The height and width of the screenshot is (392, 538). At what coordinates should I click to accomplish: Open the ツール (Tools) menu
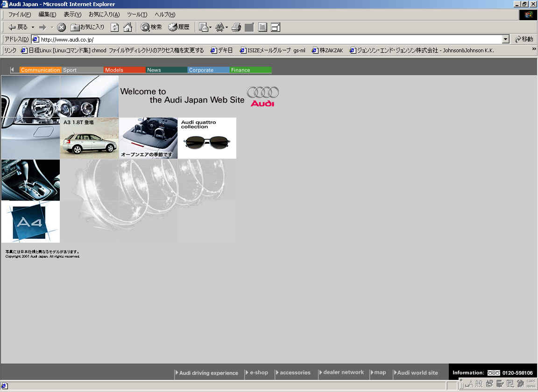pyautogui.click(x=137, y=14)
